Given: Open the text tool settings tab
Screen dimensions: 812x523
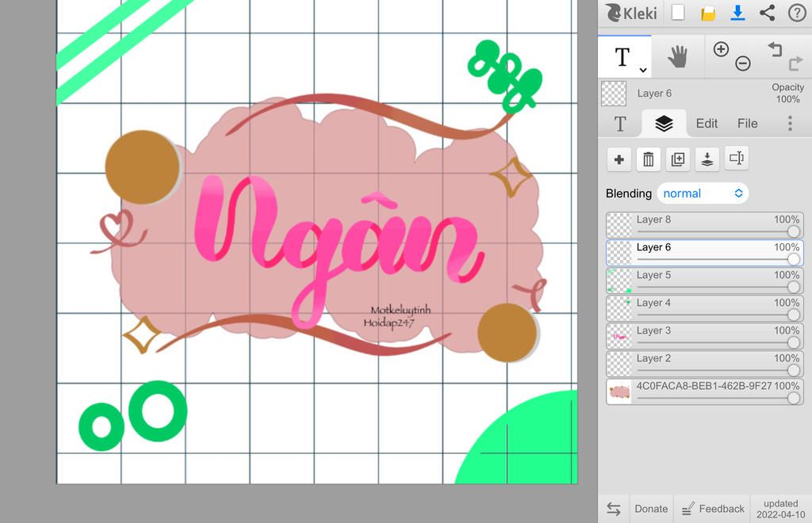Looking at the screenshot, I should [x=620, y=124].
